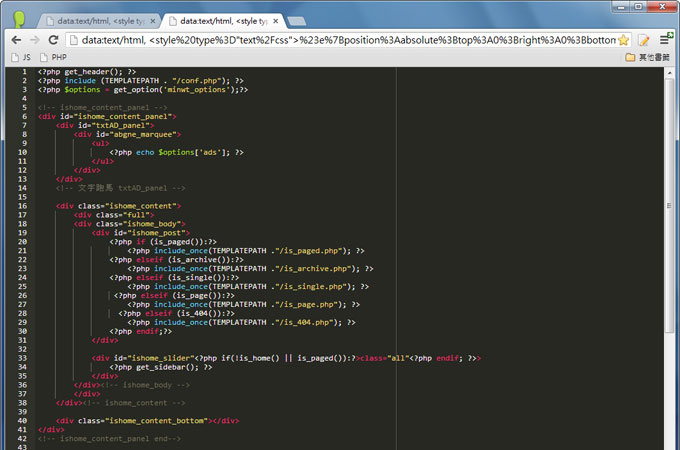
Task: Click 'minwt_options' string on line 3
Action: (196, 90)
